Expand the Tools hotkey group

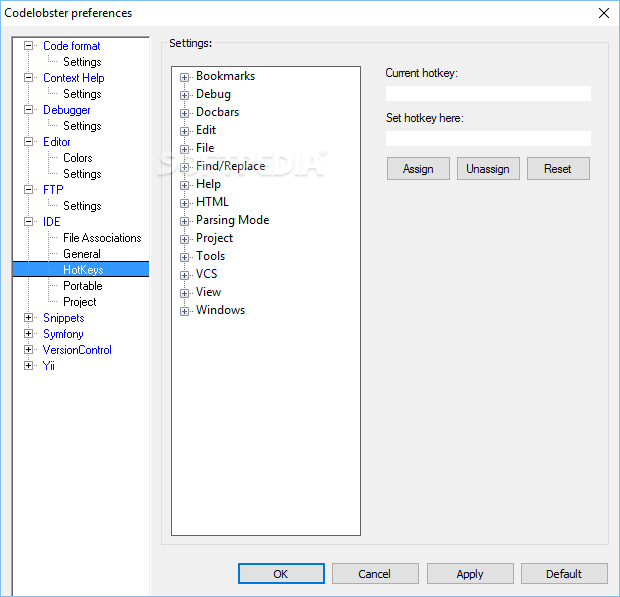tap(184, 257)
